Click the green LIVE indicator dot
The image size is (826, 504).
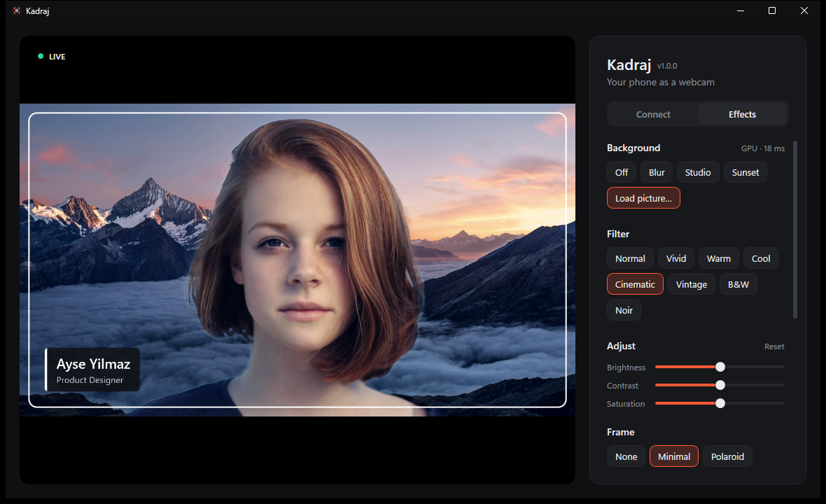[41, 57]
